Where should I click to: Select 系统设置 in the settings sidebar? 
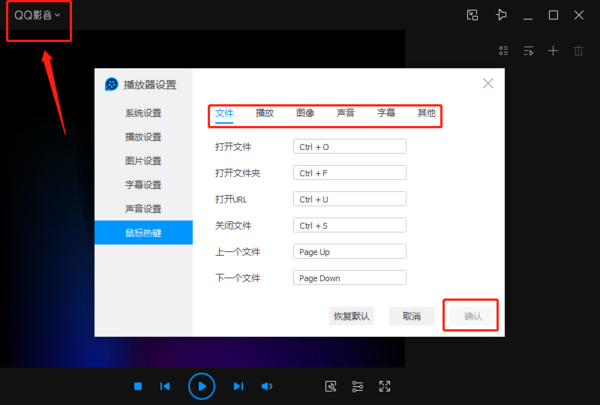click(143, 112)
